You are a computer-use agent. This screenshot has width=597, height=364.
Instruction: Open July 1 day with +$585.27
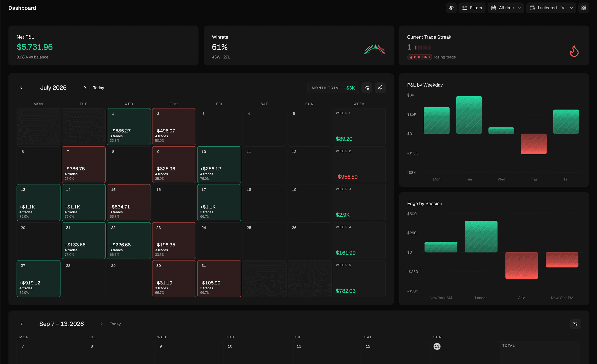pos(129,126)
